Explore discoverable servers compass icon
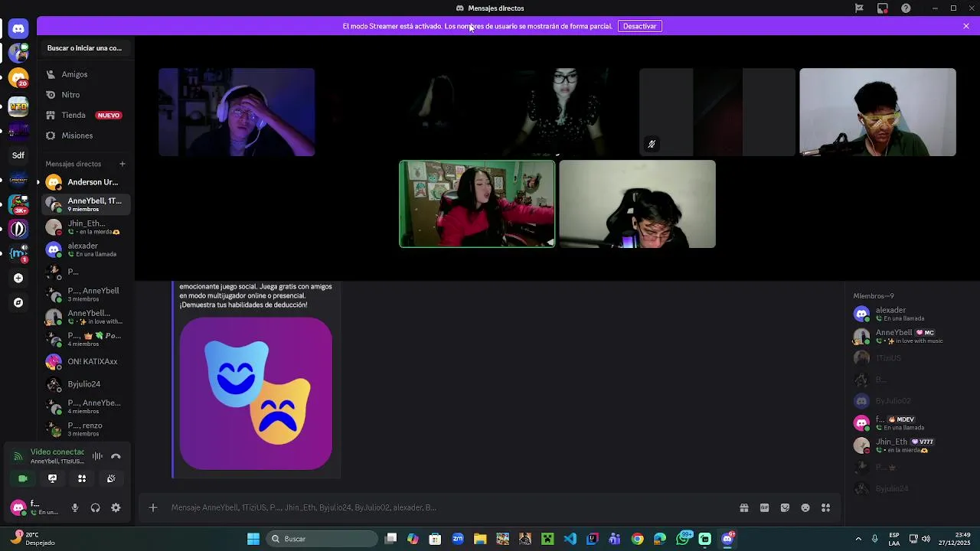980x551 pixels. click(18, 302)
